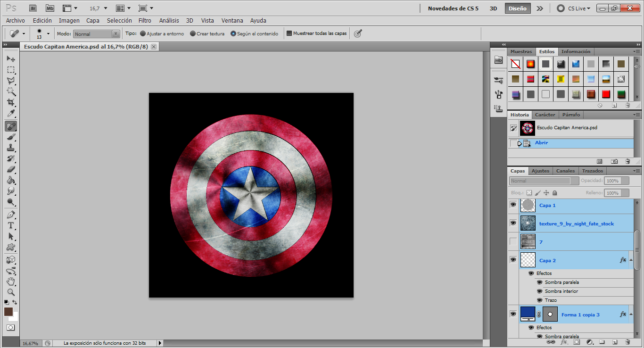Choose the Ajustar a entorno radio option
This screenshot has width=644, height=348.
tap(143, 33)
